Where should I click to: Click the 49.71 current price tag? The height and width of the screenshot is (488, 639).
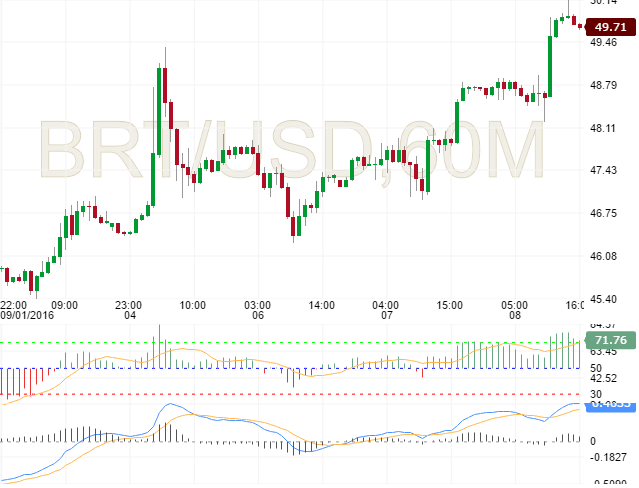tap(612, 27)
